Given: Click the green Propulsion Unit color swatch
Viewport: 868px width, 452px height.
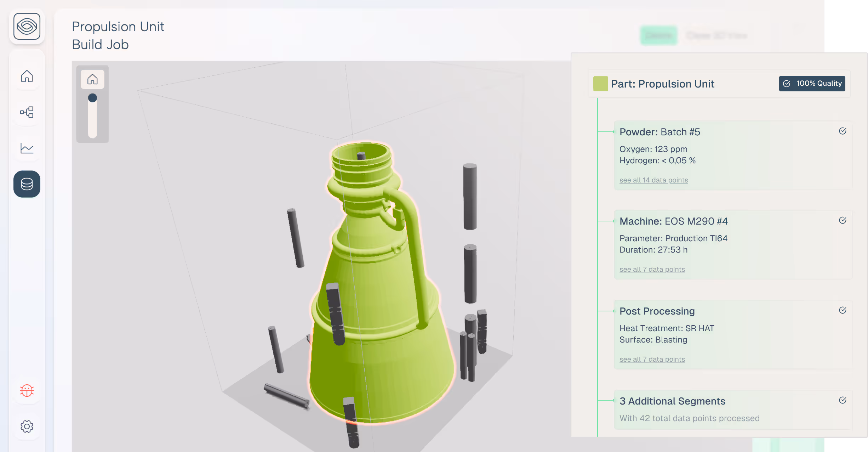Looking at the screenshot, I should [600, 84].
